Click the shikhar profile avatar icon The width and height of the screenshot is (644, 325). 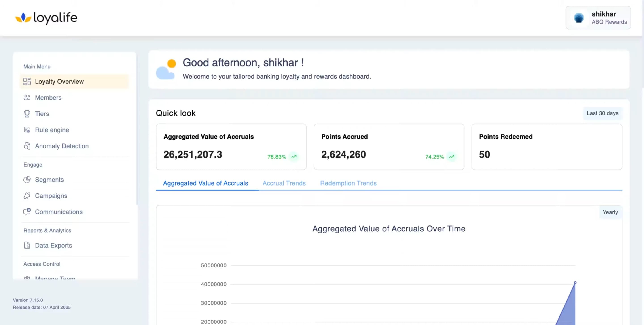coord(579,18)
